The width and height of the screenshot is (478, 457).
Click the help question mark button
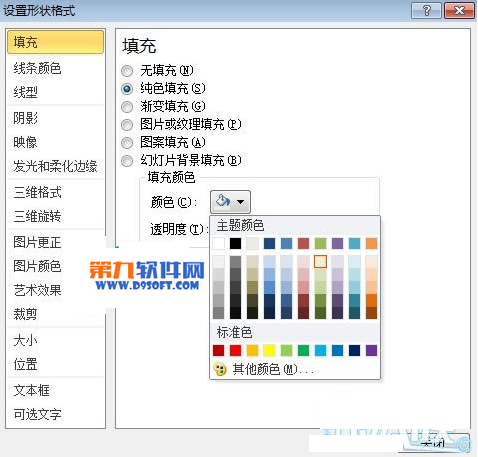[426, 11]
